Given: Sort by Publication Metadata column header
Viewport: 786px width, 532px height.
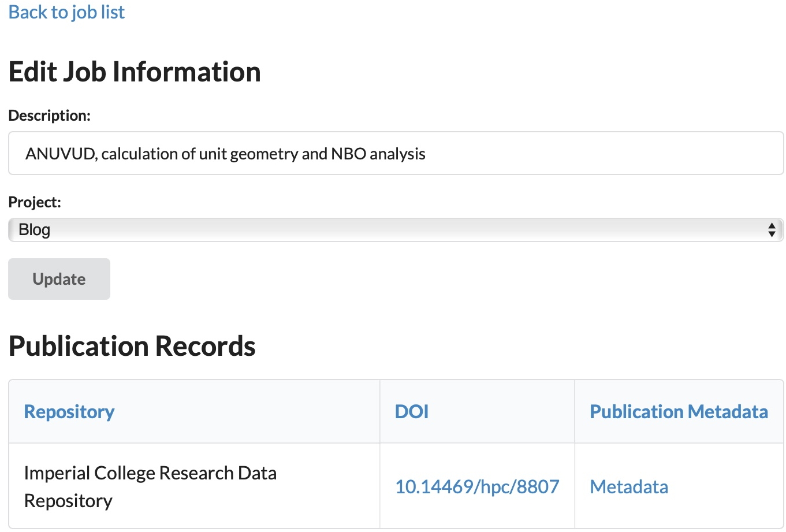Looking at the screenshot, I should click(x=679, y=412).
